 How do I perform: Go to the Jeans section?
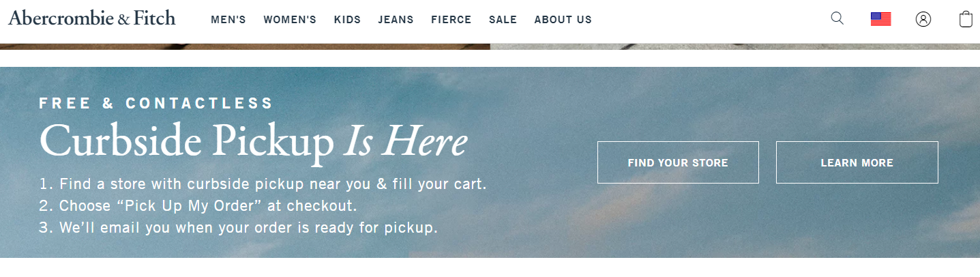[396, 20]
